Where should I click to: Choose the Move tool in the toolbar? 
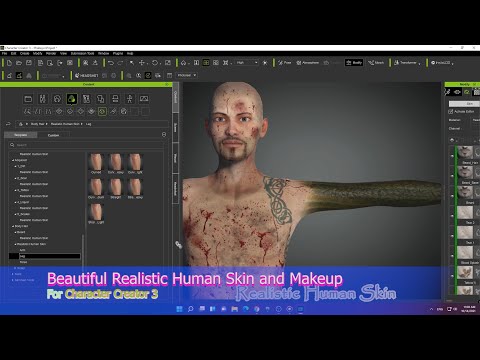point(142,63)
